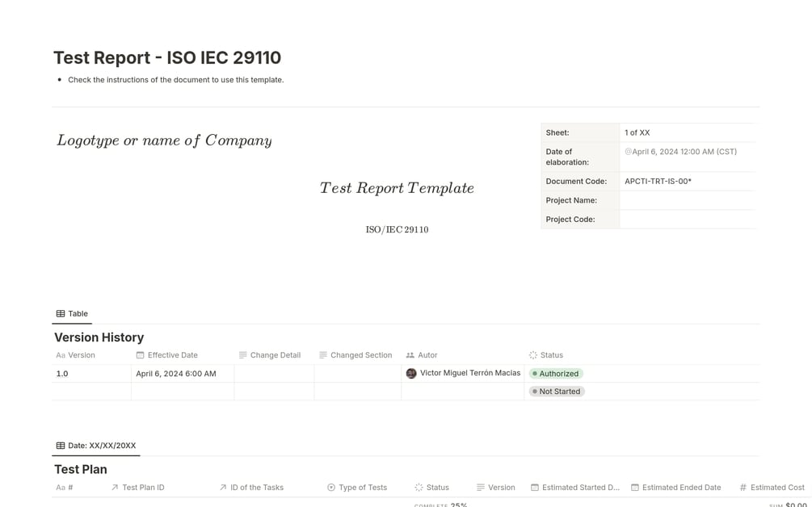Image resolution: width=812 pixels, height=507 pixels.
Task: Click the people icon beside Autor
Action: [x=410, y=355]
